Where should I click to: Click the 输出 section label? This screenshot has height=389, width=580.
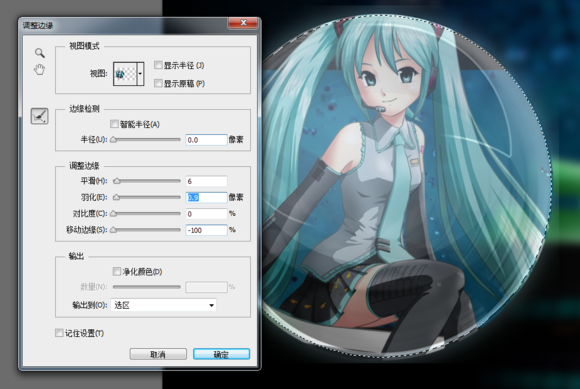(76, 256)
